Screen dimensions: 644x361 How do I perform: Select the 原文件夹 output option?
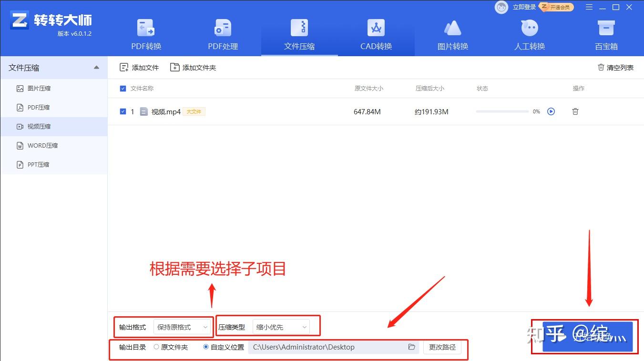pos(157,347)
